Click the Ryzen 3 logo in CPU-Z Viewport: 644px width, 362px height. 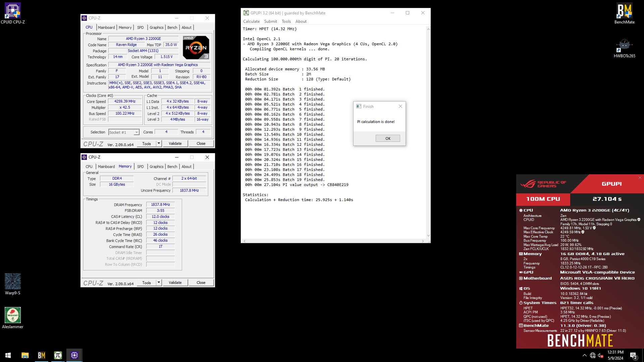click(196, 47)
